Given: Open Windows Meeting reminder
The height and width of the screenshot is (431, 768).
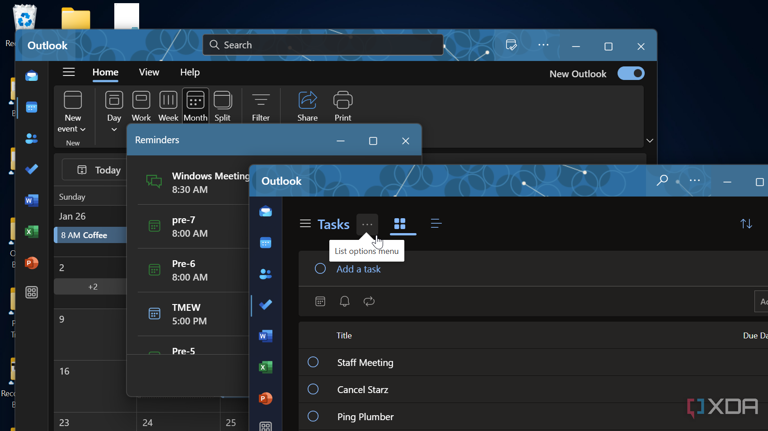Looking at the screenshot, I should 193,183.
